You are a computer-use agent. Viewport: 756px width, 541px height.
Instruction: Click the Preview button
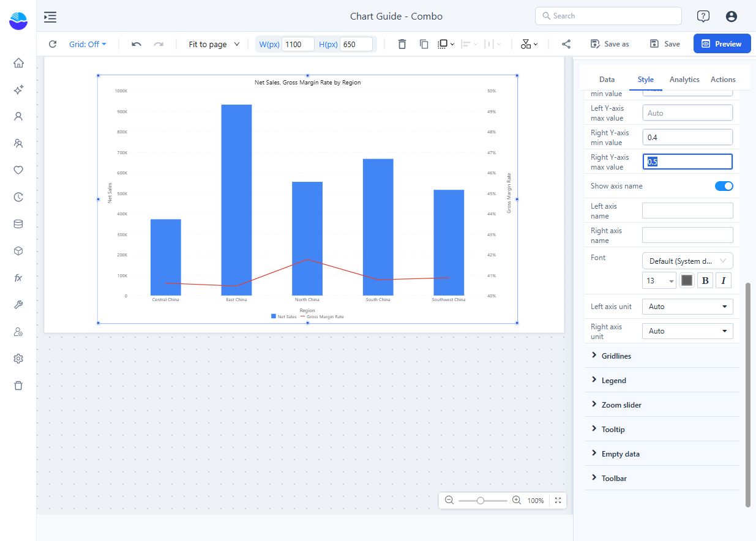pos(722,44)
